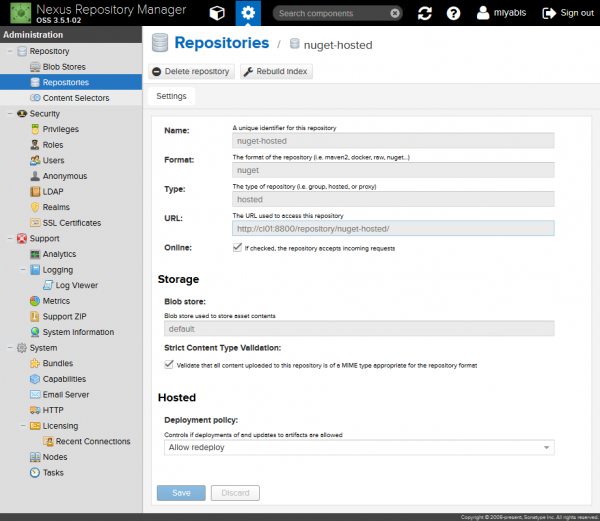600x521 pixels.
Task: Click the Rebuild index button
Action: [276, 72]
